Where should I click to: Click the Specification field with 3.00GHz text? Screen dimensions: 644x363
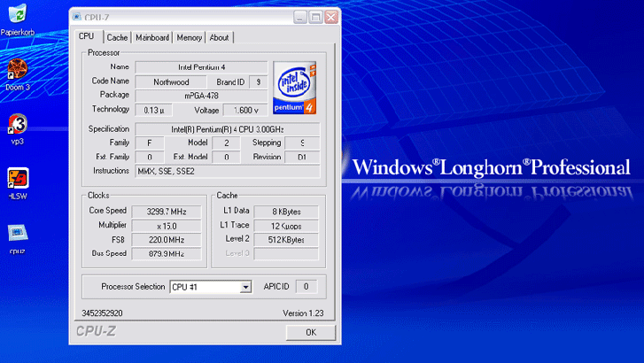(x=227, y=129)
